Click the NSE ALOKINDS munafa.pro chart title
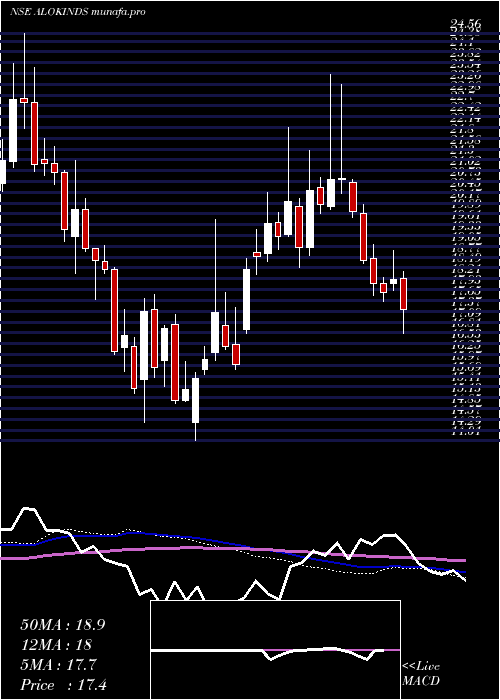The width and height of the screenshot is (500, 700). pyautogui.click(x=78, y=12)
